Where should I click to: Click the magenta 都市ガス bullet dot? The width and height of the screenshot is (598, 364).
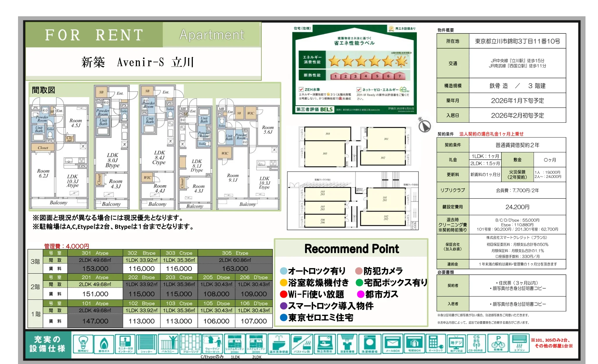(x=361, y=294)
